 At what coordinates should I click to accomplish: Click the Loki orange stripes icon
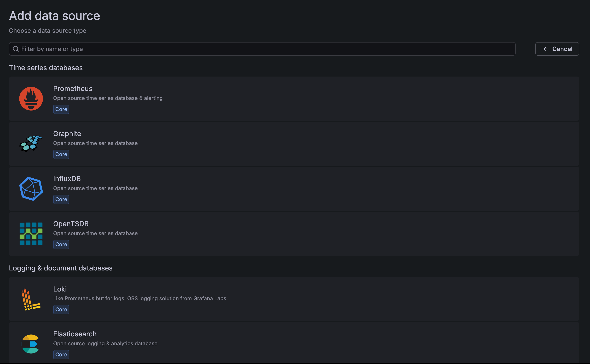pyautogui.click(x=31, y=299)
